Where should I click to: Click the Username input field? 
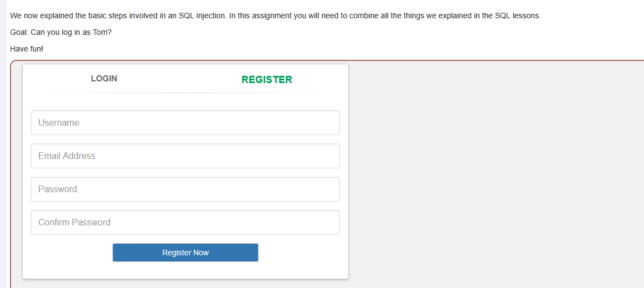pos(185,123)
